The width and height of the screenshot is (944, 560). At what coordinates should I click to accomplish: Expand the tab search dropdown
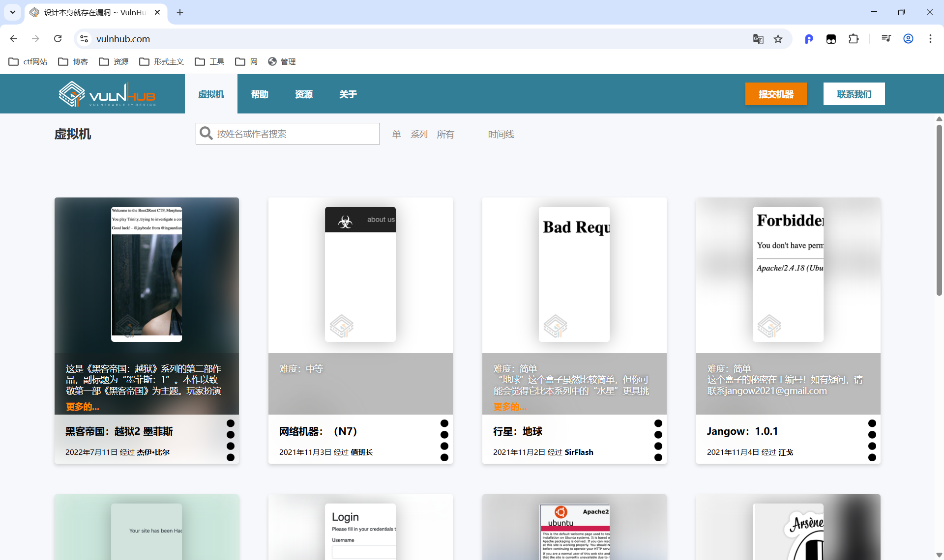point(13,12)
